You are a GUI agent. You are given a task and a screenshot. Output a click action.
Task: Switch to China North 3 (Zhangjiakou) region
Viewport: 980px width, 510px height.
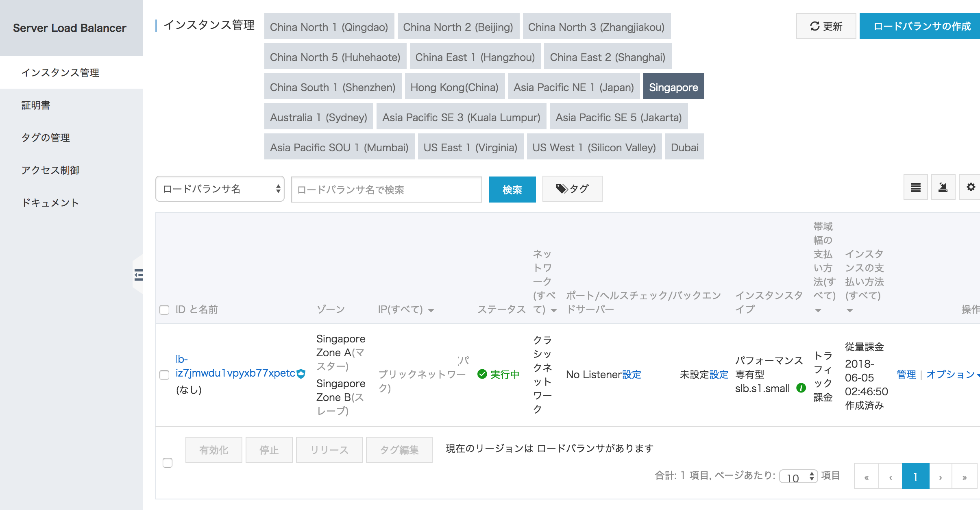597,27
